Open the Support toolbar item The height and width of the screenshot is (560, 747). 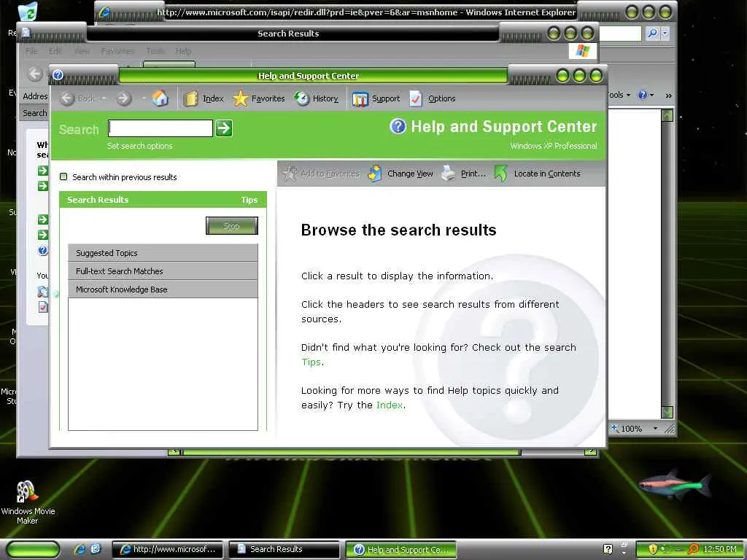(376, 98)
